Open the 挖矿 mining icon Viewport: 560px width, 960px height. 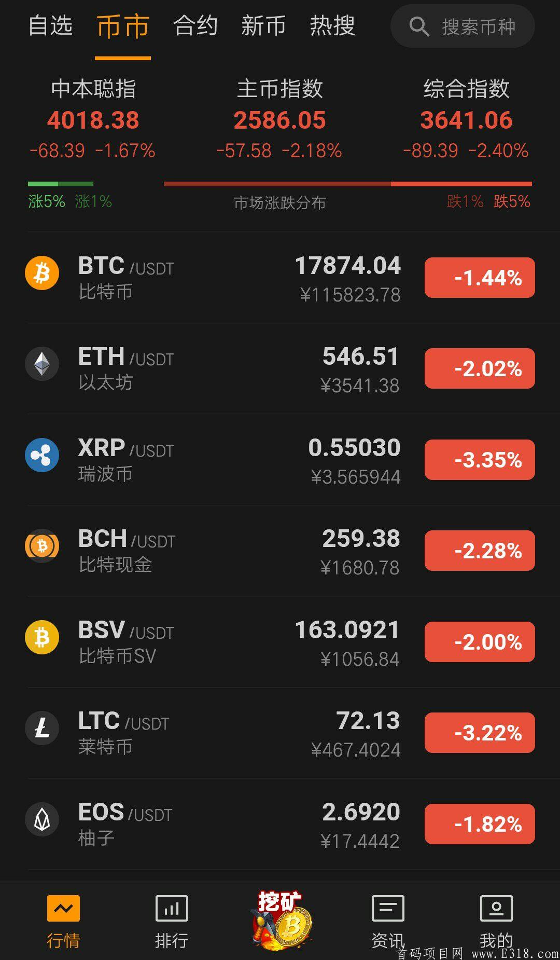(x=282, y=921)
